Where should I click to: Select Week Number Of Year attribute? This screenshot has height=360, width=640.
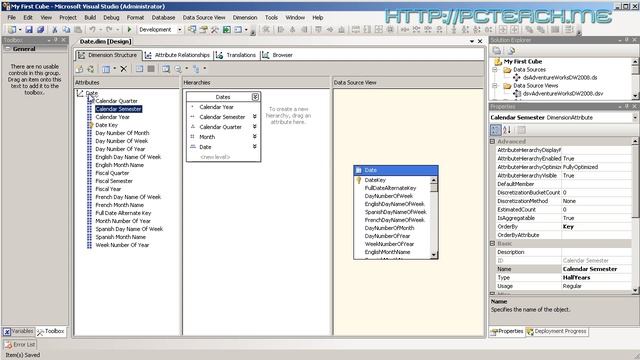point(122,245)
